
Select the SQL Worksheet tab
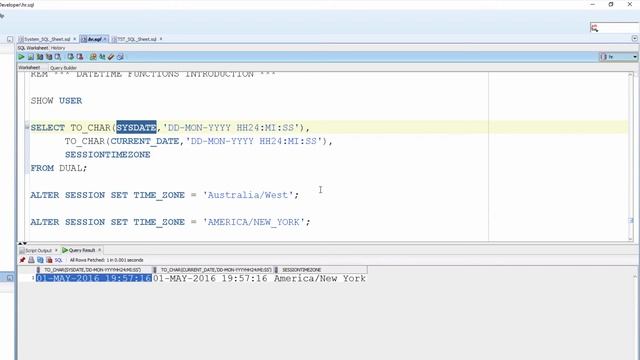point(33,48)
